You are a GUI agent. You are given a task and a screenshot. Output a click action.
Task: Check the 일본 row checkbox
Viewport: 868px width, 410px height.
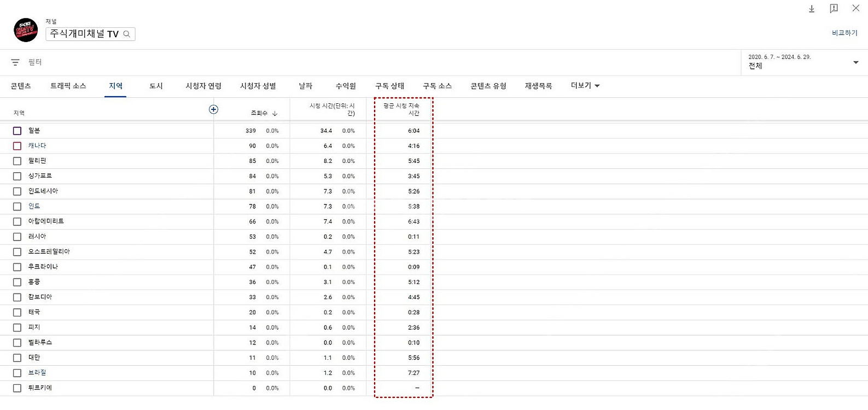pos(17,131)
